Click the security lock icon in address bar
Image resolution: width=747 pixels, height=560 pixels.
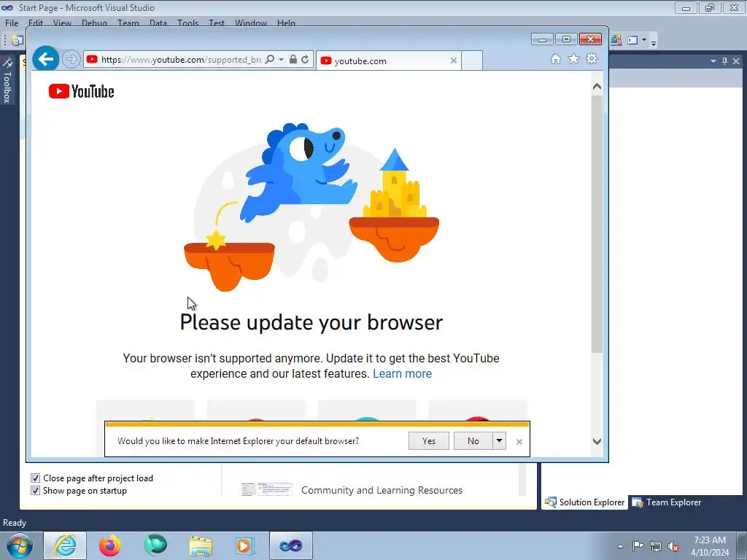(293, 60)
